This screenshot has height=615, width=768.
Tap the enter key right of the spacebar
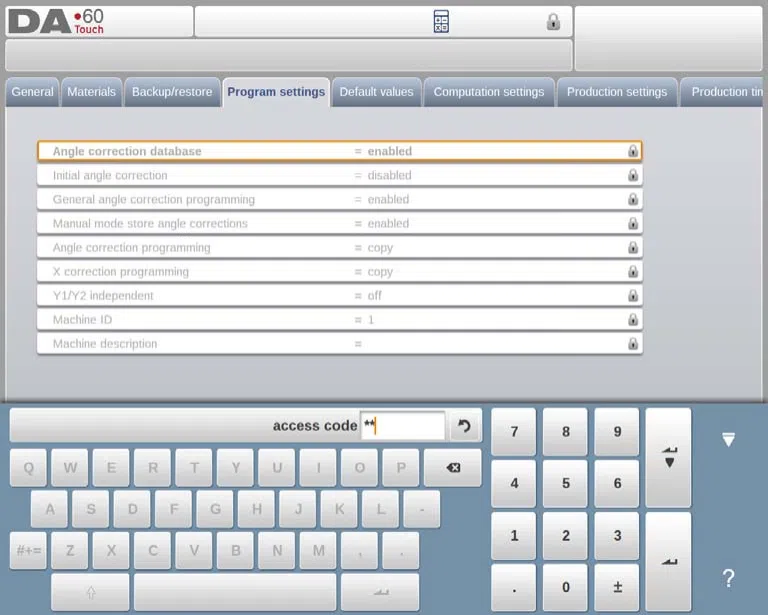point(380,592)
